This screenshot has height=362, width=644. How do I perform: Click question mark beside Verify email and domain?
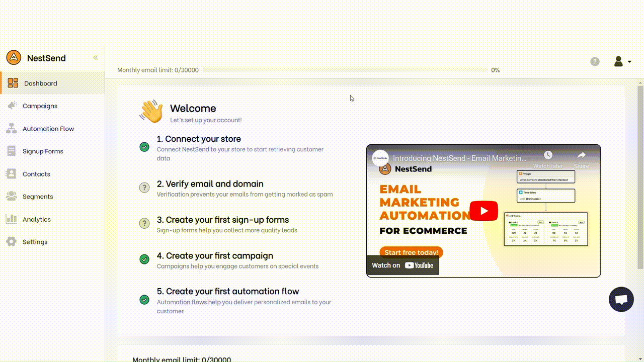coord(144,188)
